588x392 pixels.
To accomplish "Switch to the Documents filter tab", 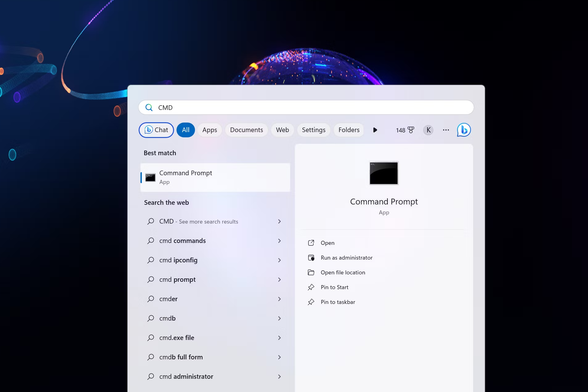I will [246, 130].
